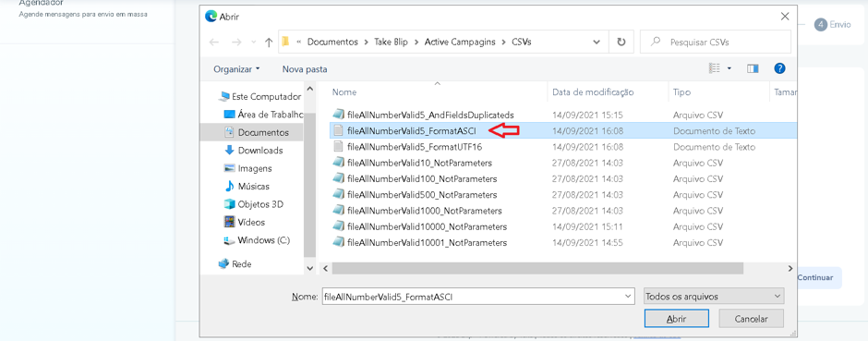868x341 pixels.
Task: Sort by Data de modificação column
Action: click(x=593, y=92)
